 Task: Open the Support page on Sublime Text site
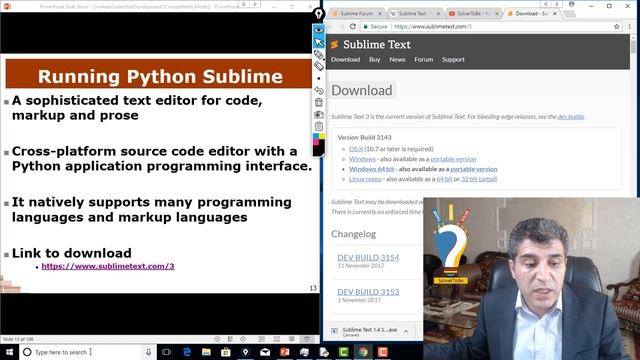point(453,60)
